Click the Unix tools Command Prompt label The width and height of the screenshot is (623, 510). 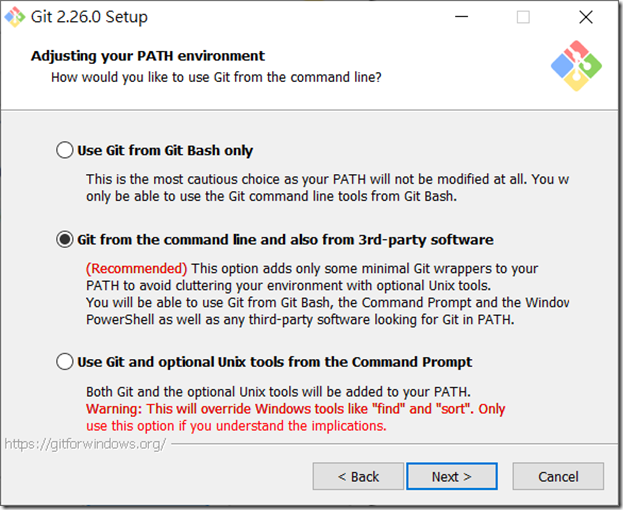pos(275,362)
